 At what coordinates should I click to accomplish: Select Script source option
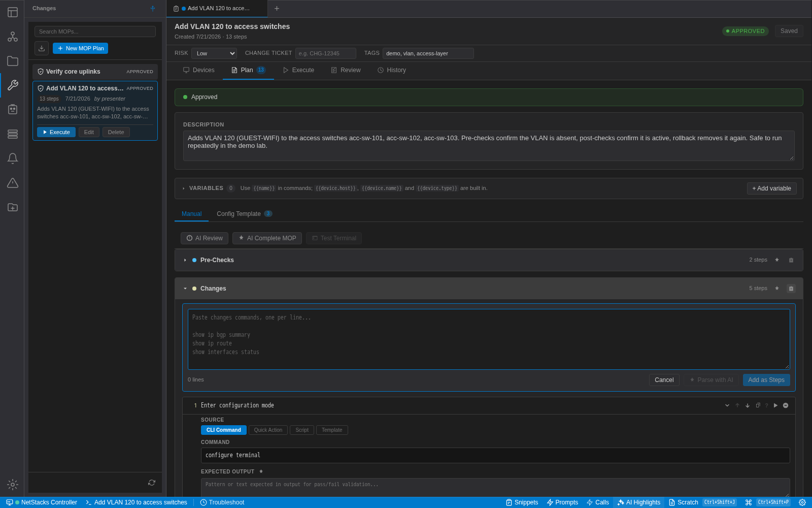(x=302, y=430)
